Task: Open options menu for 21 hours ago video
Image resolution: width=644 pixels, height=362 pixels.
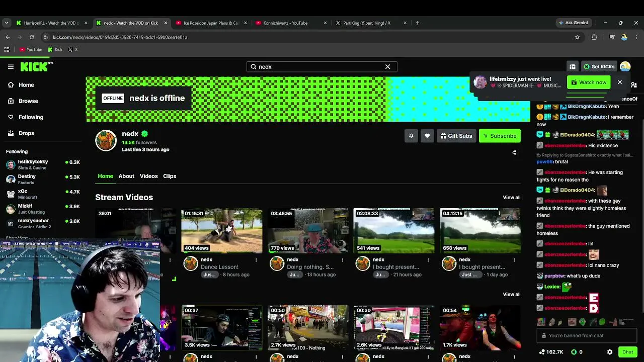Action: [x=428, y=260]
